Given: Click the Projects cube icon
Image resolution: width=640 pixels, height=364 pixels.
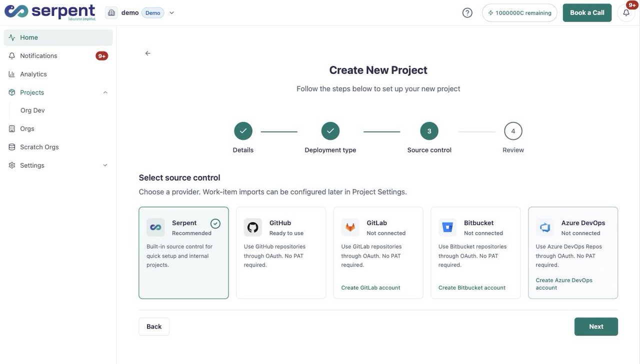Looking at the screenshot, I should tap(12, 92).
